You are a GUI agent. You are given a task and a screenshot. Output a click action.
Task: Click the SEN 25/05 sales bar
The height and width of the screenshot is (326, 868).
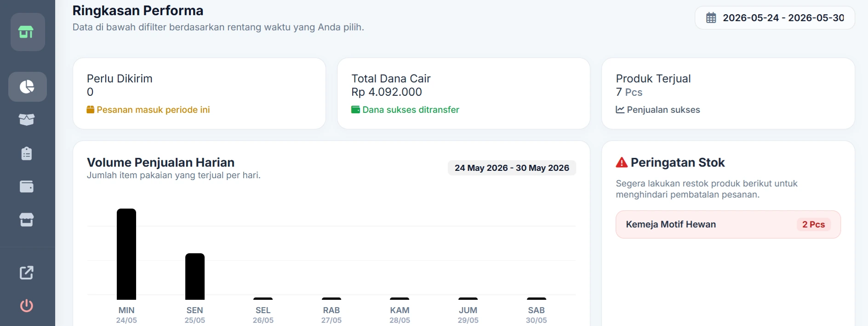coord(195,276)
